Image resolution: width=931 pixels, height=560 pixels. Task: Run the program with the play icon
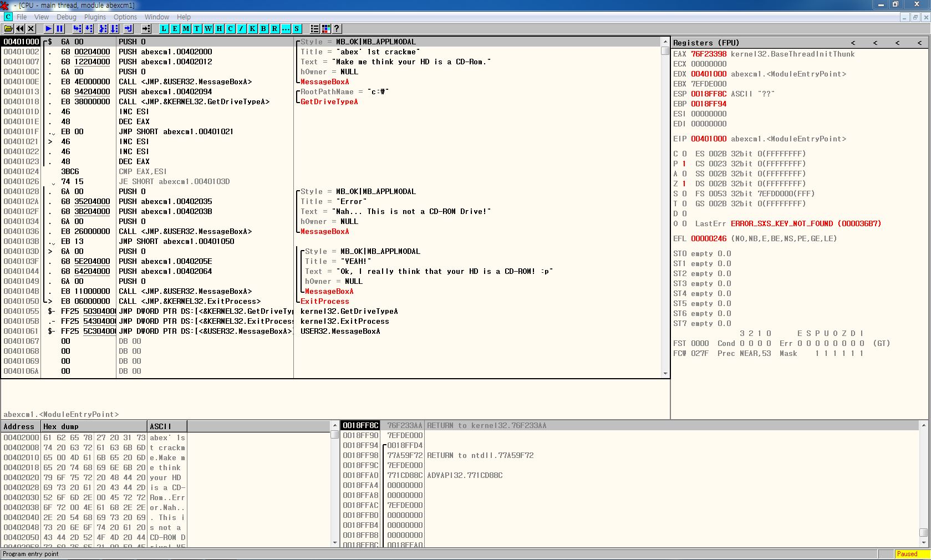49,29
